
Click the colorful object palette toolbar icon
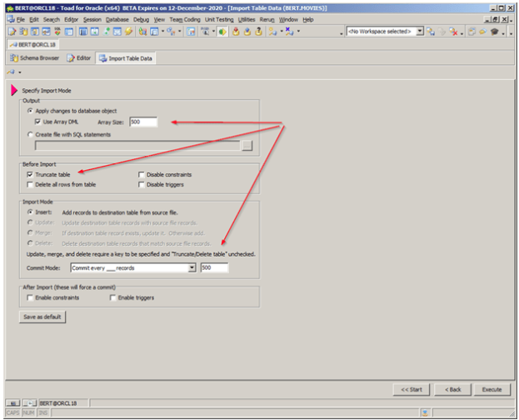point(142,32)
